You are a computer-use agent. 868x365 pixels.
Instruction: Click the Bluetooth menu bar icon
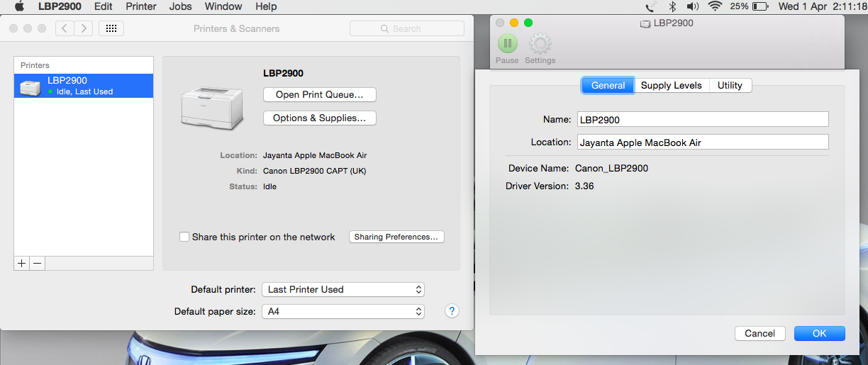click(672, 6)
